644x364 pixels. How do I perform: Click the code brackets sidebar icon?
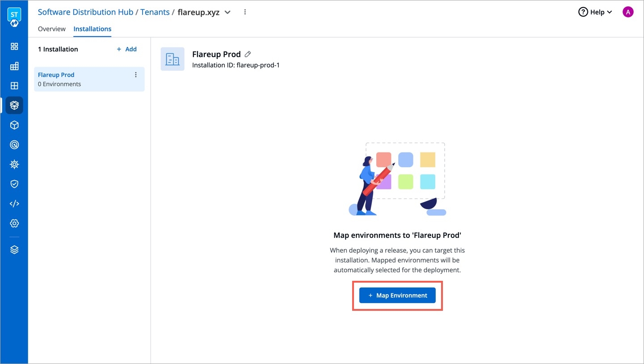pyautogui.click(x=14, y=203)
